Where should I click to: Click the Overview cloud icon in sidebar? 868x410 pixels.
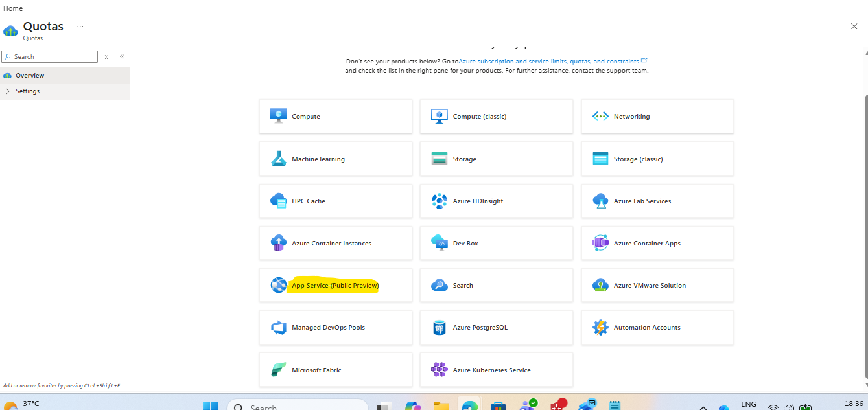(x=8, y=76)
